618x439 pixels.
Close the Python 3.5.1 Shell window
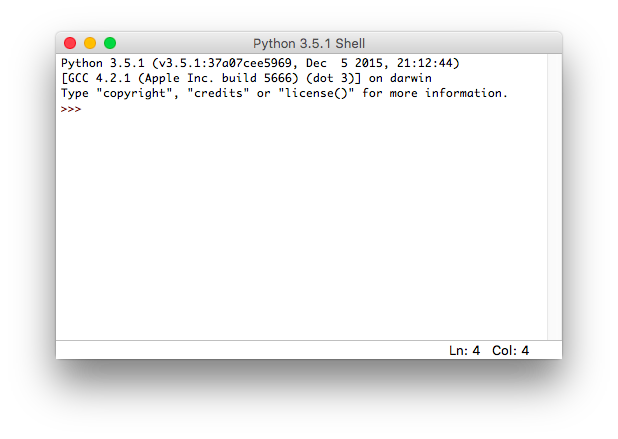click(70, 43)
